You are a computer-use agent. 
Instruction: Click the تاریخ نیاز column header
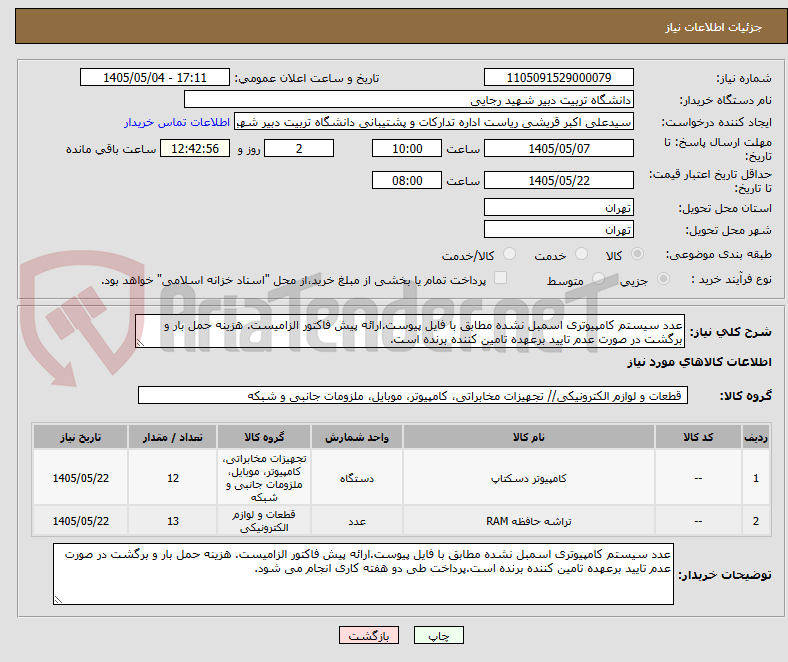click(x=80, y=437)
